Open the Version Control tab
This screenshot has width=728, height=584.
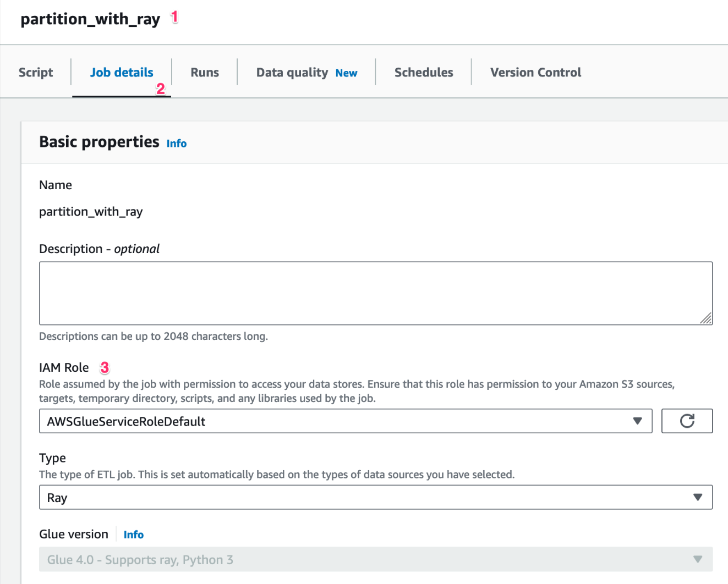tap(535, 72)
